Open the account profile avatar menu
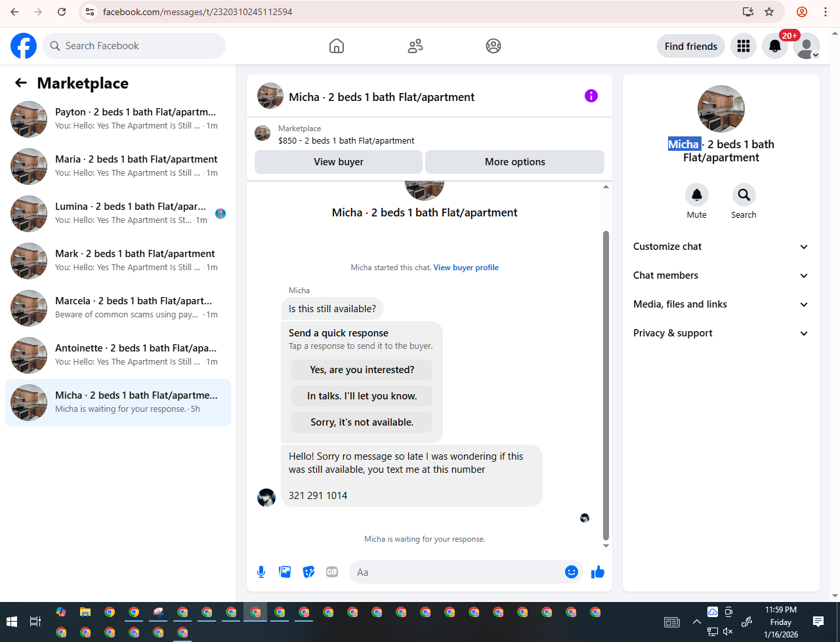The image size is (840, 642). (x=807, y=46)
